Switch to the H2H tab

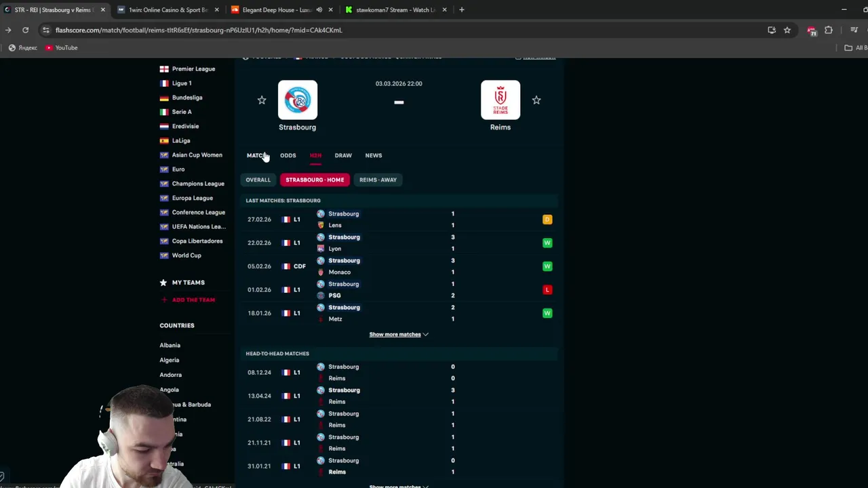[x=315, y=155]
